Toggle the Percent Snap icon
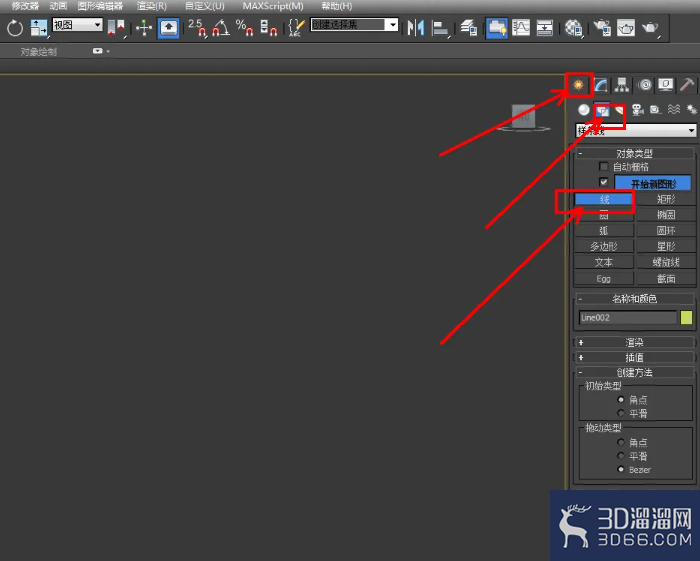 pyautogui.click(x=244, y=28)
